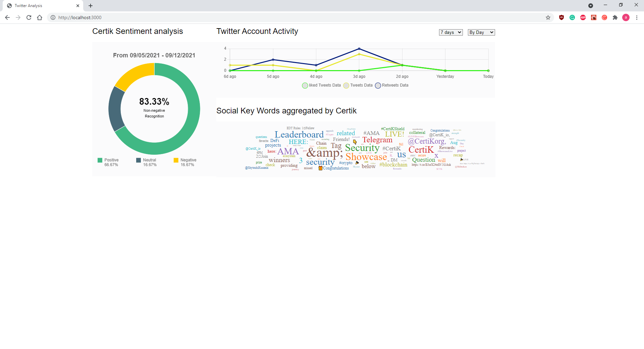
Task: Open the browser home page
Action: click(x=40, y=17)
